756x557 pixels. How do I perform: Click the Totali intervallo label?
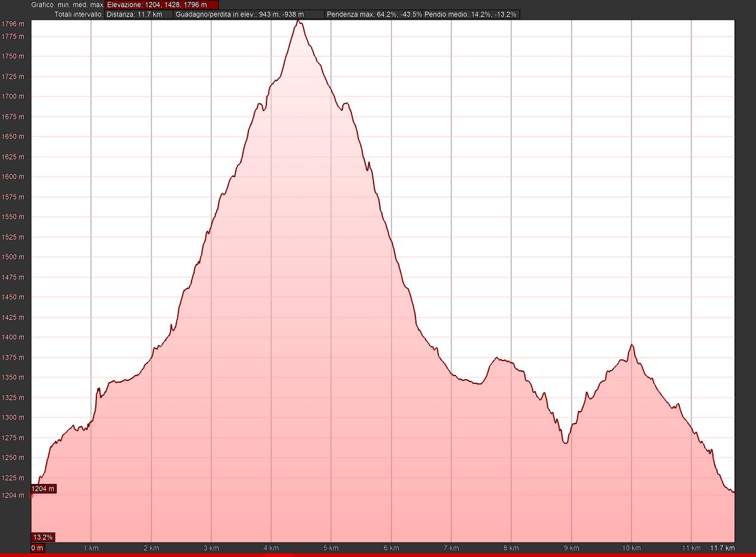point(78,14)
